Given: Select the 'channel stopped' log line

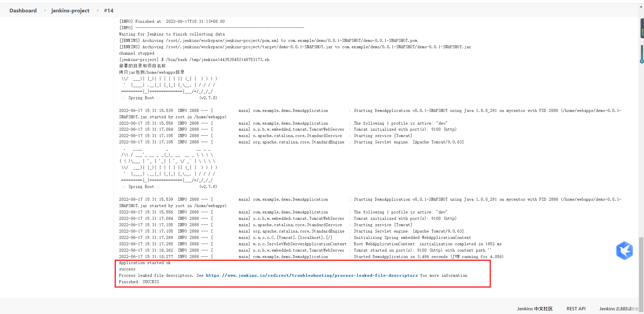Looking at the screenshot, I should [137, 53].
